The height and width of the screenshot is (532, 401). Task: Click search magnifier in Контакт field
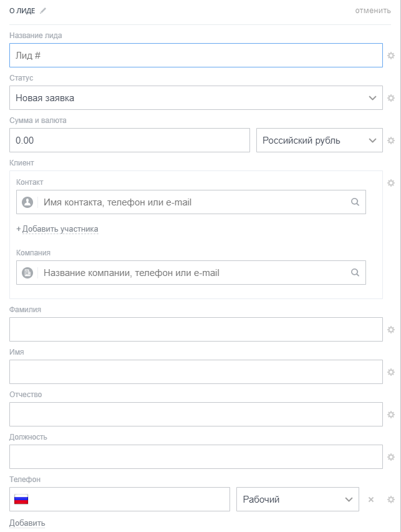(355, 202)
